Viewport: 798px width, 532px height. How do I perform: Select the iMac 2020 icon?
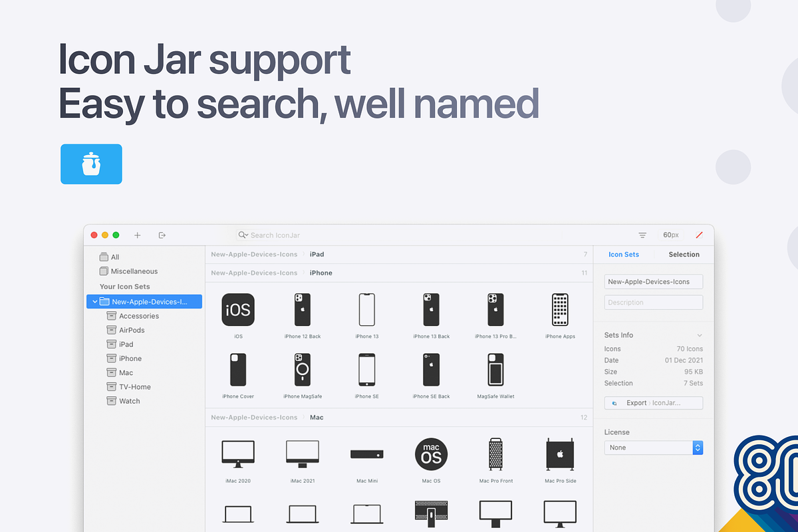pos(238,454)
